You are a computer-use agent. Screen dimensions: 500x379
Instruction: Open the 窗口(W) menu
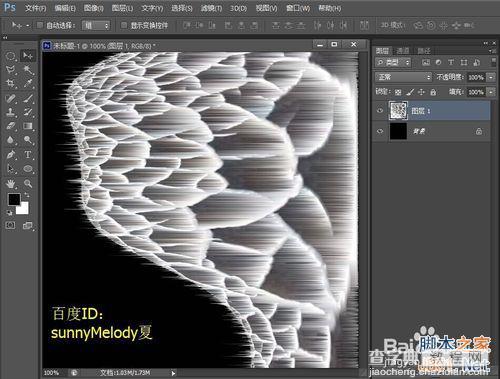pos(298,8)
